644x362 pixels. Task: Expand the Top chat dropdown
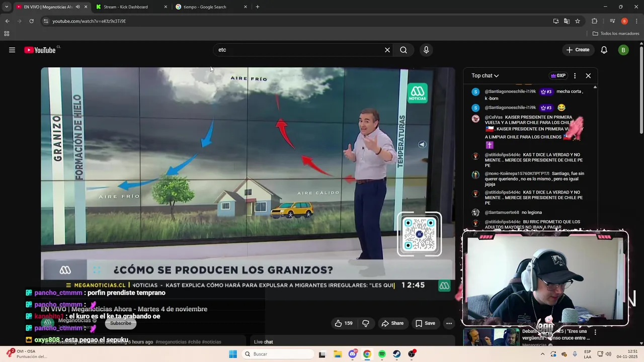click(485, 75)
